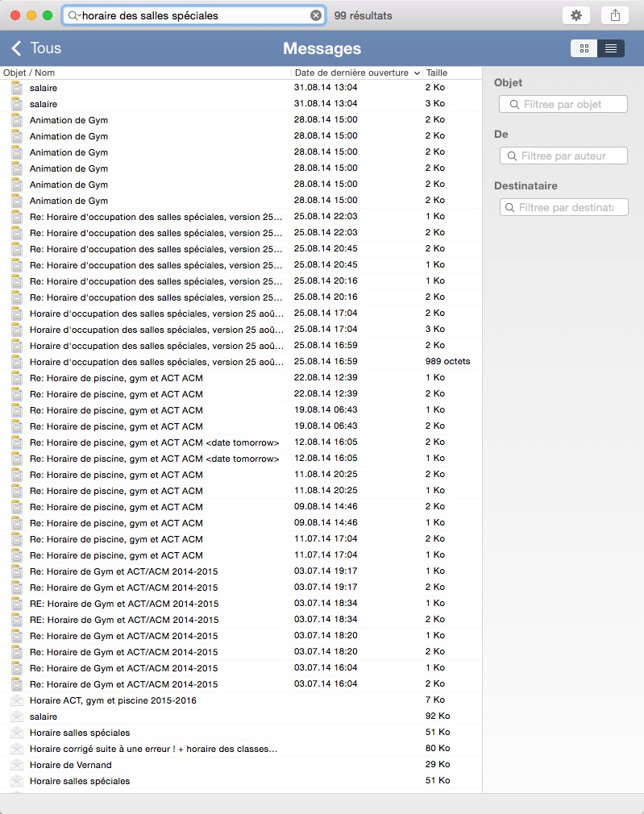Select the 989 octets Horaire d'occupation message

point(241,362)
